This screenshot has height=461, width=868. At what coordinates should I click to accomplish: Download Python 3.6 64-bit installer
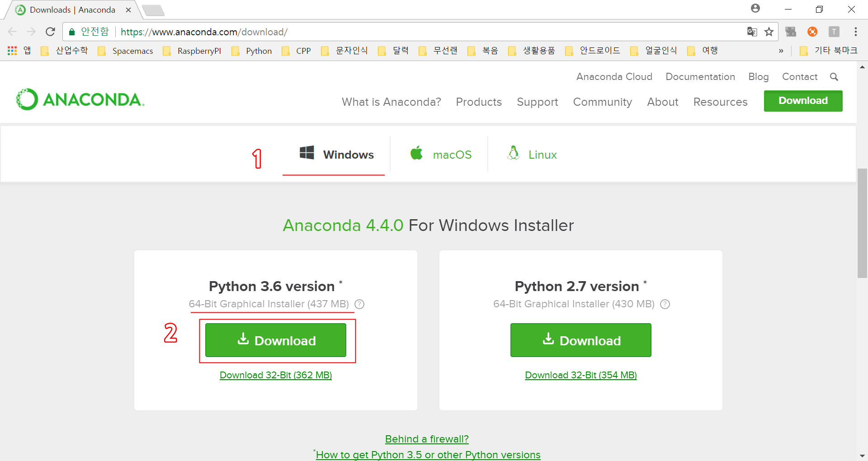pyautogui.click(x=276, y=340)
